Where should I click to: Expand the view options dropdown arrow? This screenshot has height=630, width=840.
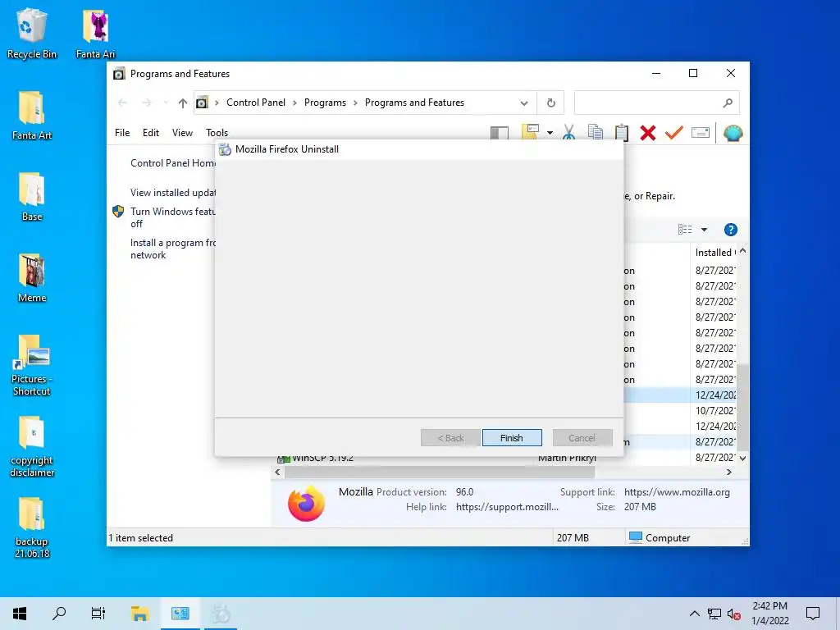click(x=704, y=230)
